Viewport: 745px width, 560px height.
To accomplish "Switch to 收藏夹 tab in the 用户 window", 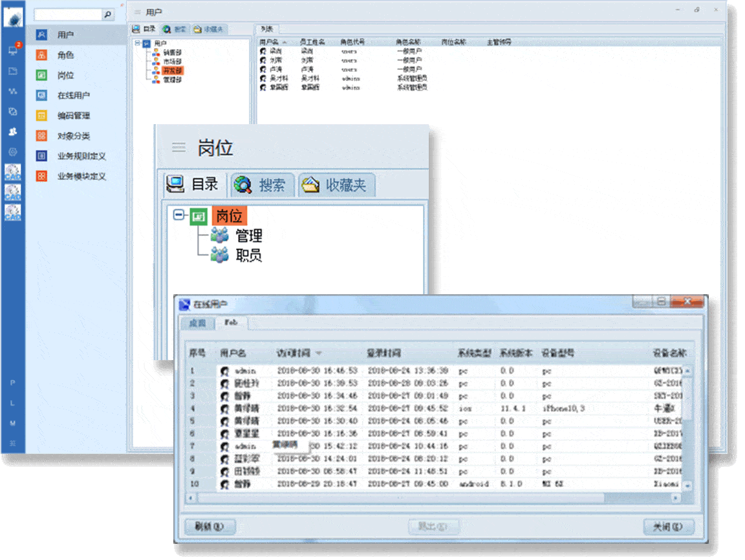I will coord(209,29).
